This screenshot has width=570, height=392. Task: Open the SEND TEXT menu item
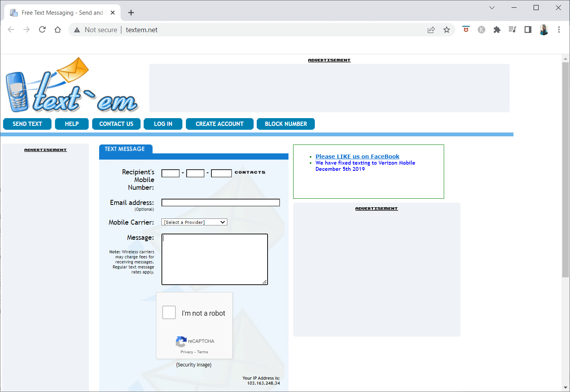pyautogui.click(x=27, y=124)
